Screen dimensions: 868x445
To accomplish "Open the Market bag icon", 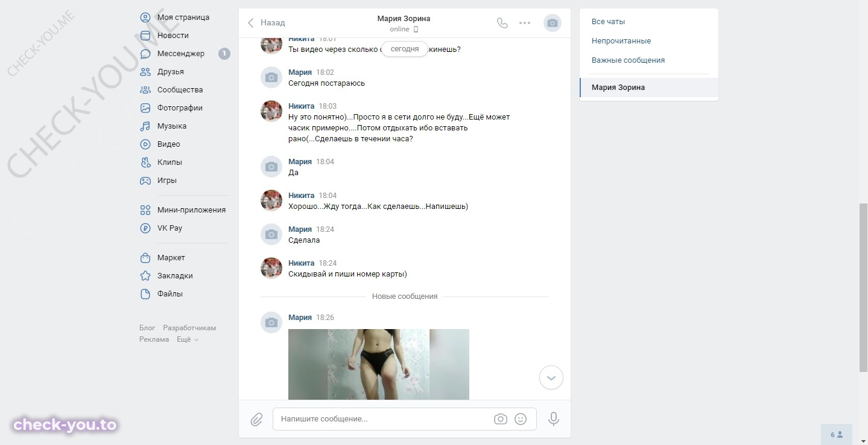I will (x=145, y=258).
